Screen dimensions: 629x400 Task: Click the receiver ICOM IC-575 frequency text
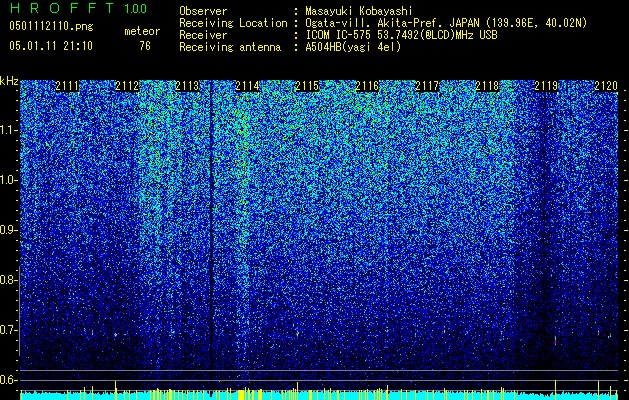pyautogui.click(x=401, y=35)
